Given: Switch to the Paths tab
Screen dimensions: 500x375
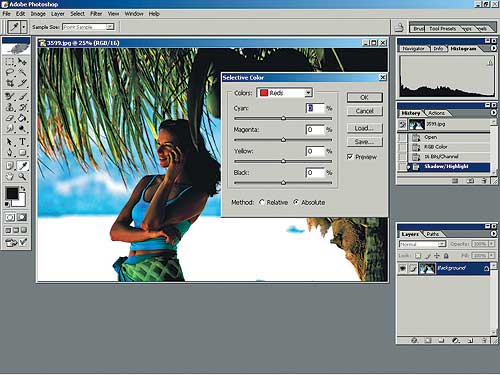Looking at the screenshot, I should [x=433, y=234].
